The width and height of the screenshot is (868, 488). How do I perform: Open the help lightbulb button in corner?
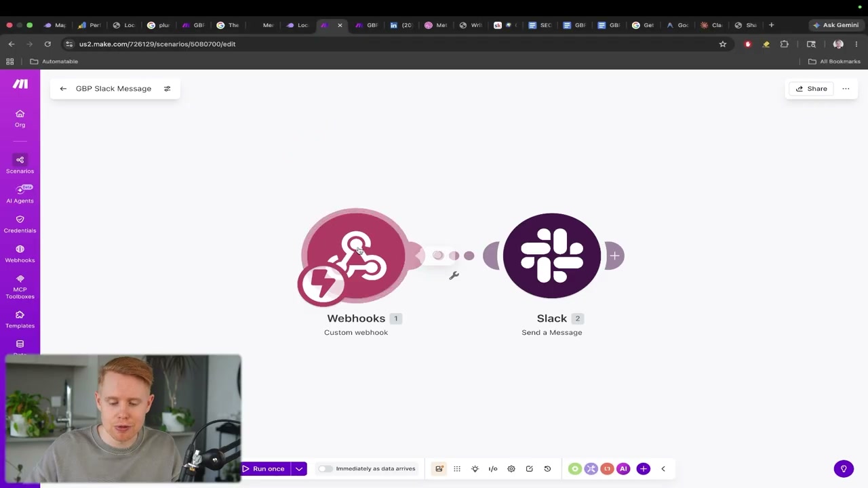pyautogui.click(x=844, y=468)
